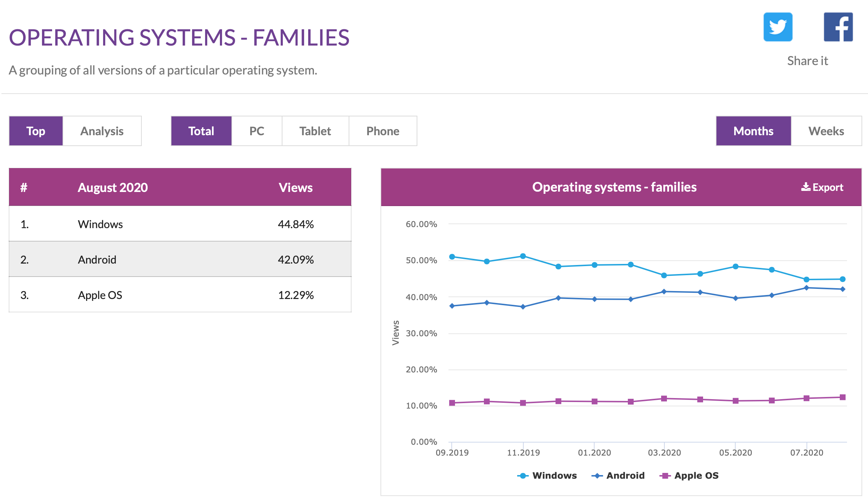
Task: Click the Export download button
Action: click(822, 187)
